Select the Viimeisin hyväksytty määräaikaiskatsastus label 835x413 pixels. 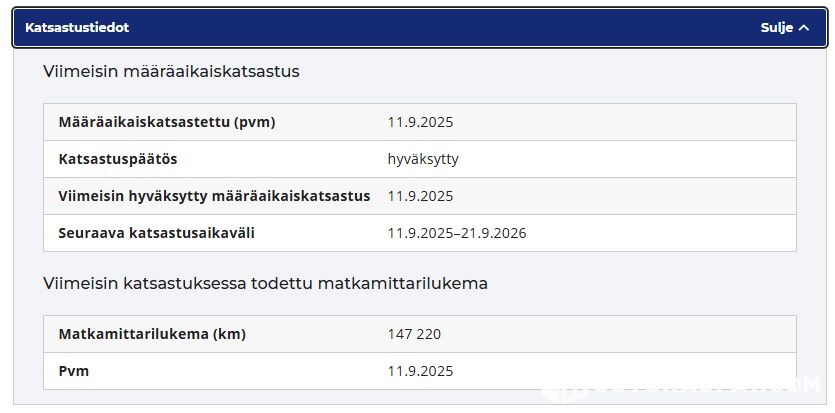(x=214, y=196)
